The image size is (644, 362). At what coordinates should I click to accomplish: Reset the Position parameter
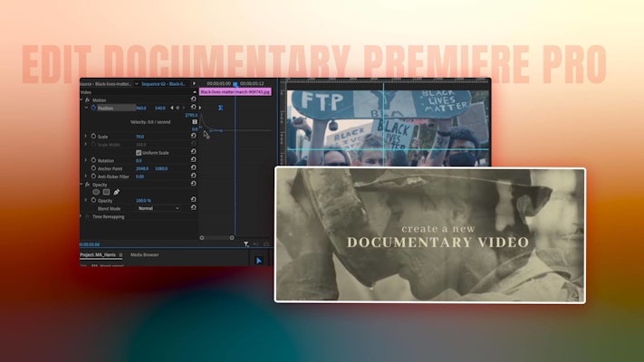tap(193, 107)
